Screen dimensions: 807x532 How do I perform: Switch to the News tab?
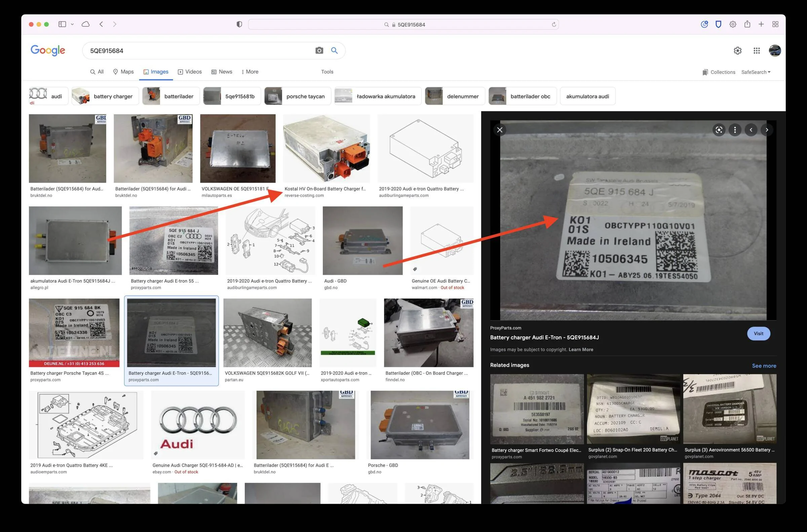pos(222,72)
